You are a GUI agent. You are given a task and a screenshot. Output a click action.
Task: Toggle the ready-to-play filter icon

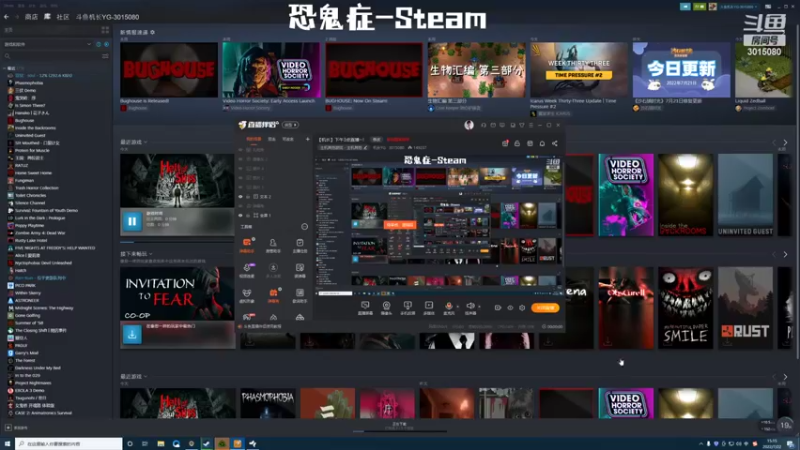106,44
